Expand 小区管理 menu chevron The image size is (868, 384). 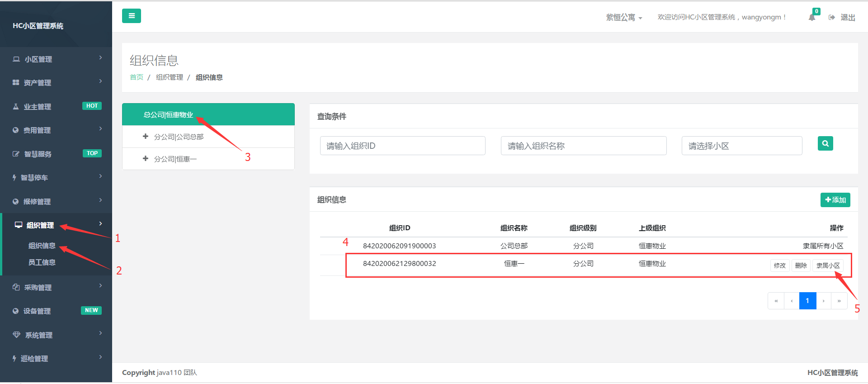tap(100, 58)
